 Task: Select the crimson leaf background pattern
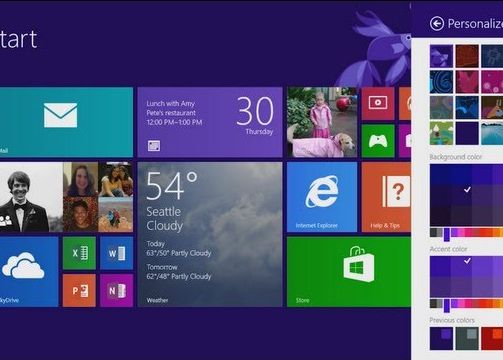coord(467,82)
